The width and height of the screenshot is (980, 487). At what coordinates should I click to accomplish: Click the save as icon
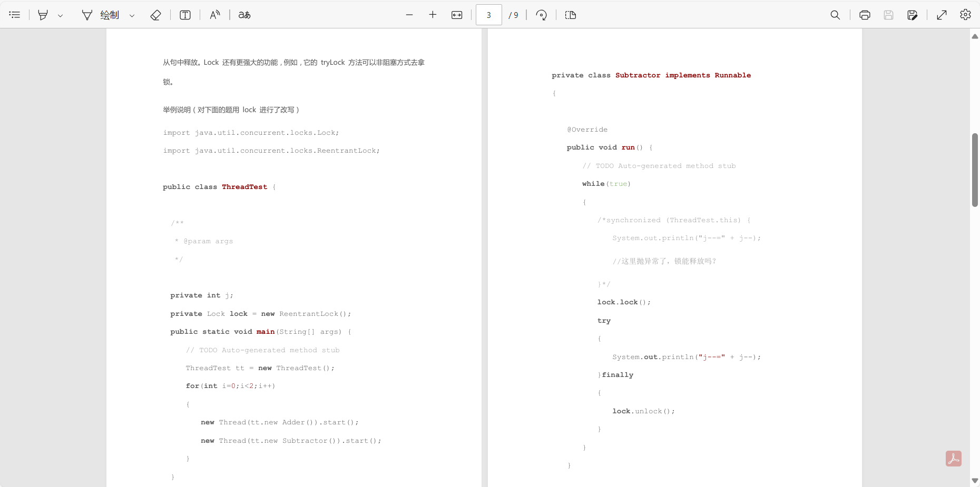tap(913, 15)
